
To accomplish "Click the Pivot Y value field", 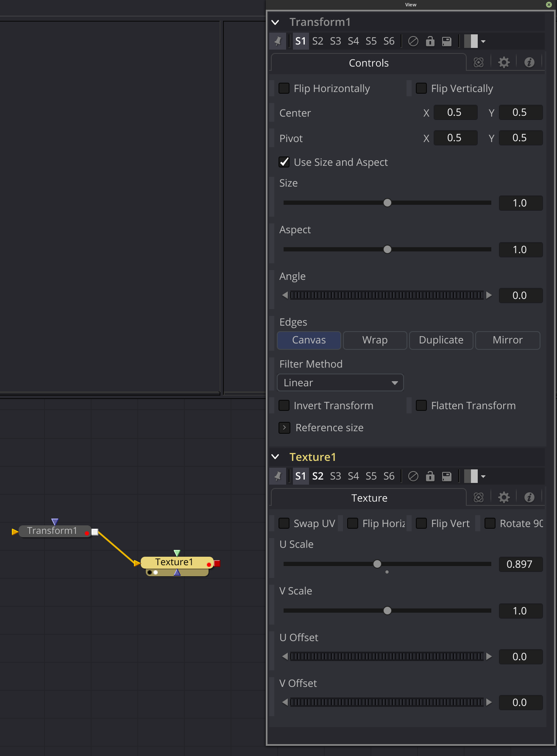I will 521,138.
